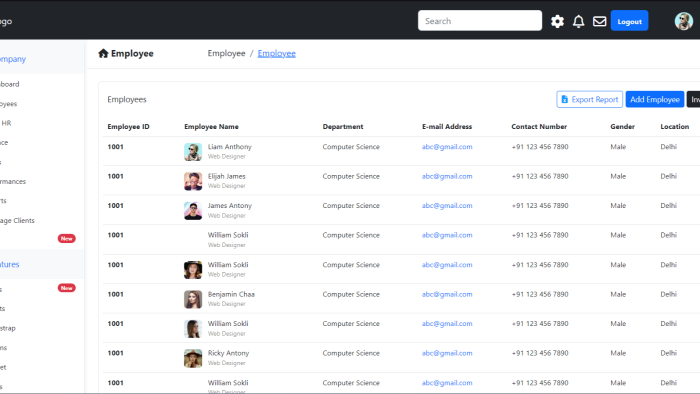Click the Add Employee button

click(654, 100)
